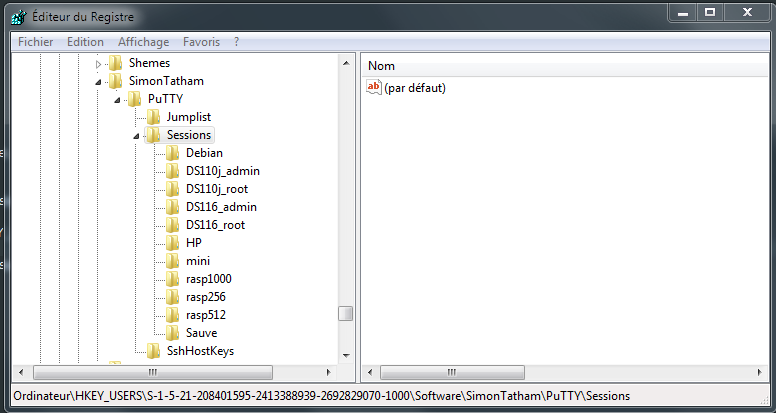Click the rasp512 folder icon

(x=172, y=315)
